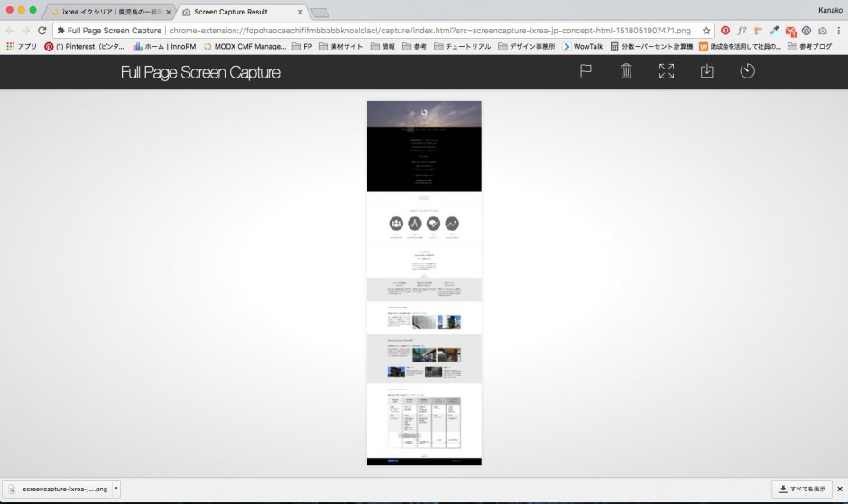Screen dimensions: 848x504
Task: Open the デザイン事務所 bookmarks folder
Action: [x=525, y=46]
